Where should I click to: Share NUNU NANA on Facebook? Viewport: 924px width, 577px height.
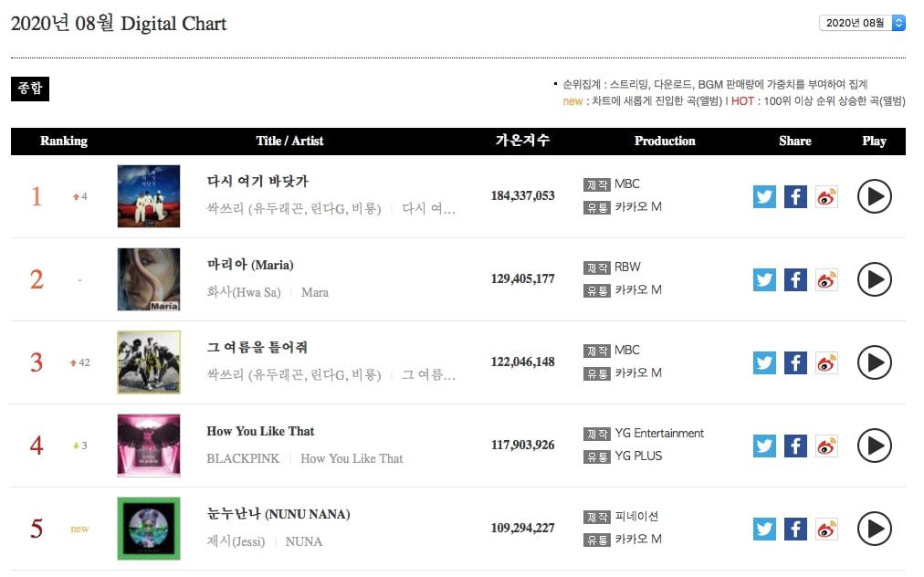tap(795, 529)
